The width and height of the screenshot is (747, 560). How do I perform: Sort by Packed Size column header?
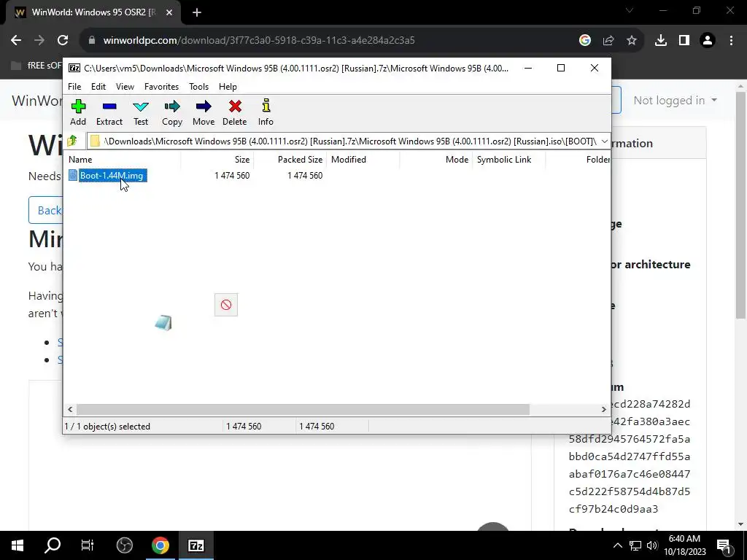pos(290,160)
